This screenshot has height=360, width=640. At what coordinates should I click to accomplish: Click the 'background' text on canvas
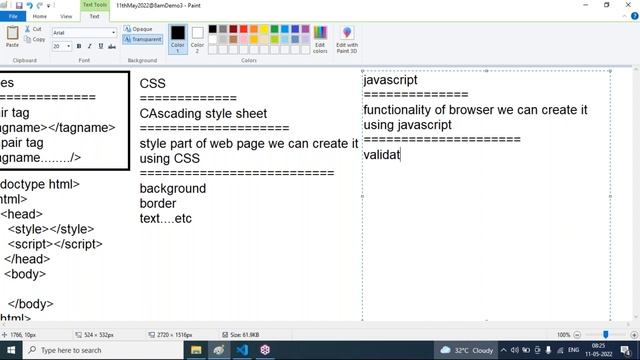173,189
